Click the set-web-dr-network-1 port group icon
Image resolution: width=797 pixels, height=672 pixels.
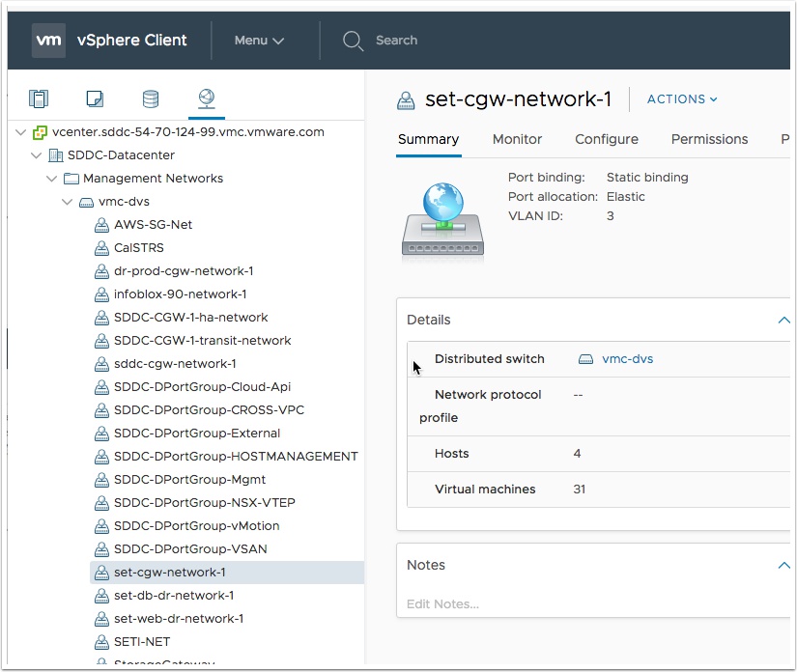click(101, 619)
